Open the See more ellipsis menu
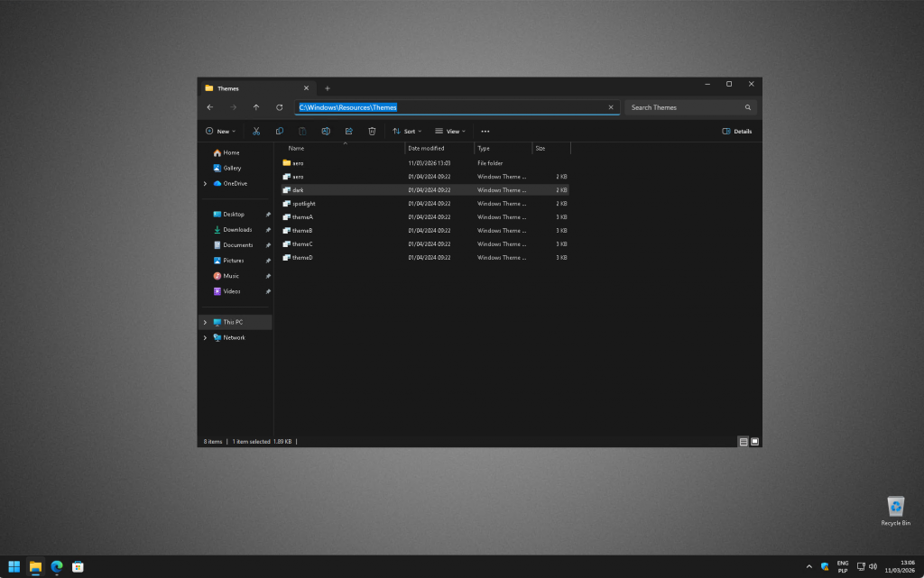 point(485,131)
